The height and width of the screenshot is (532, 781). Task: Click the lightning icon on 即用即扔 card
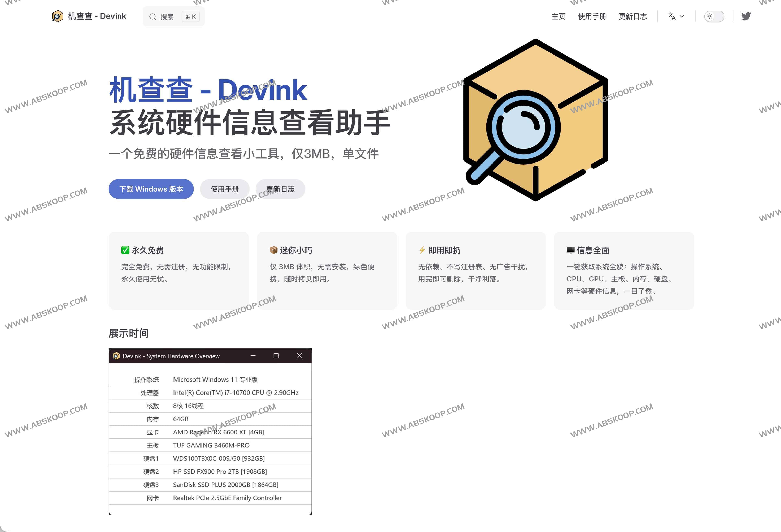pyautogui.click(x=422, y=250)
